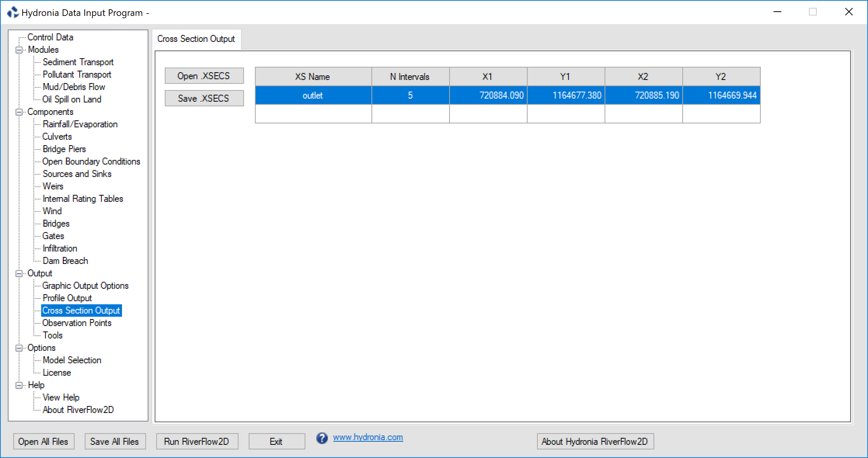The height and width of the screenshot is (458, 868).
Task: Select Oil Spill on Land module
Action: [72, 99]
